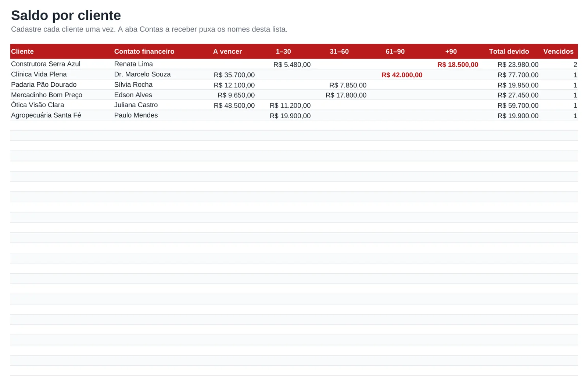This screenshot has width=588, height=386.
Task: Select the R$ 19.950,00 total
Action: 518,85
